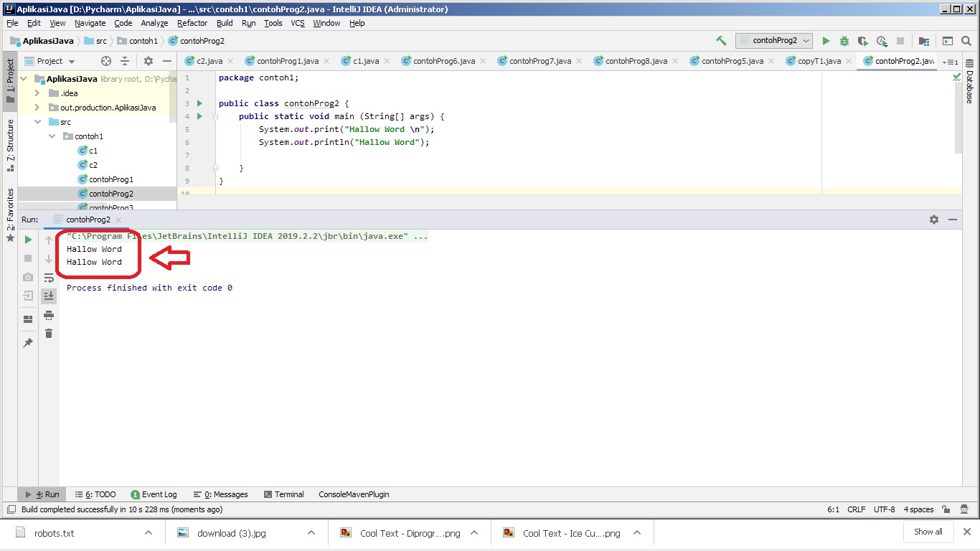Image resolution: width=980 pixels, height=551 pixels.
Task: Collapse the src folder in Project view
Action: tap(38, 121)
